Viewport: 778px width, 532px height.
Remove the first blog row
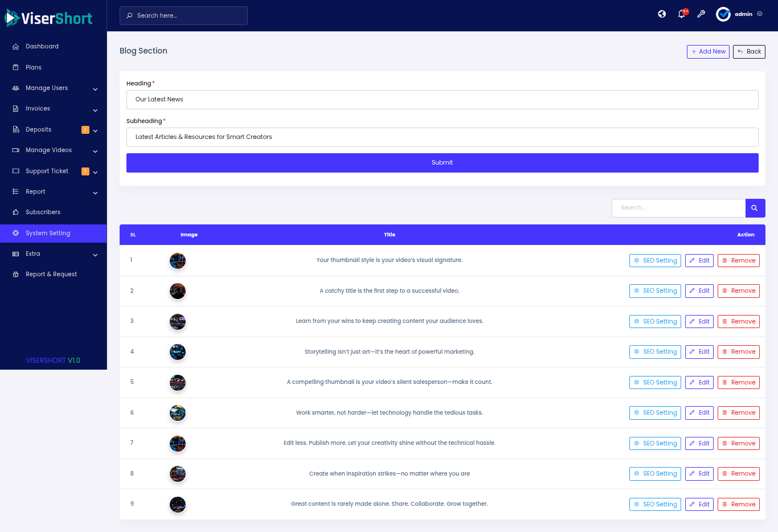coord(738,261)
